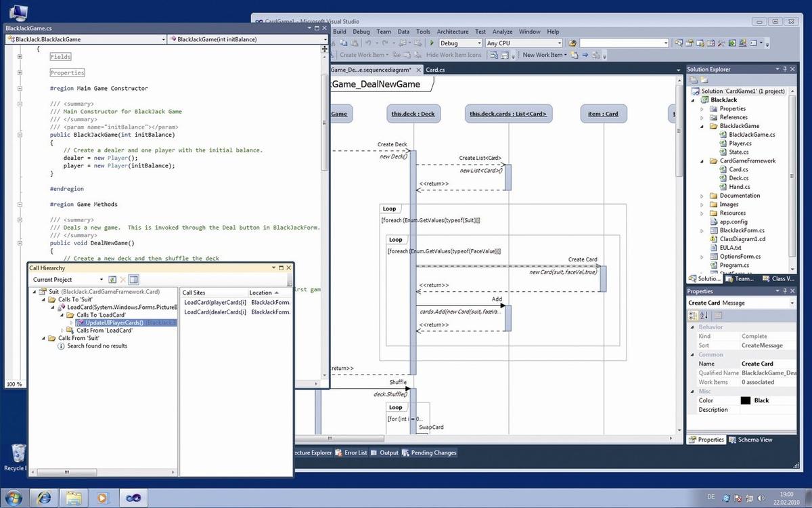Select Player.cs in Solution Explorer
Screen dimensions: 812x508
(735, 144)
